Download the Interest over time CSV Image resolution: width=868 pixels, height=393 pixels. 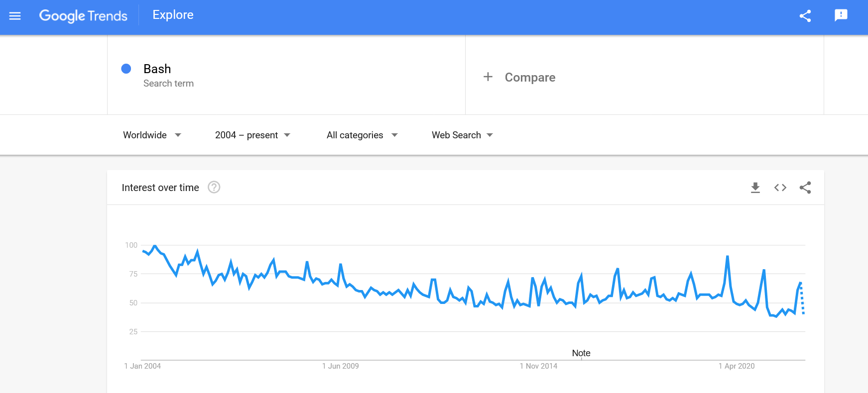[x=755, y=188]
